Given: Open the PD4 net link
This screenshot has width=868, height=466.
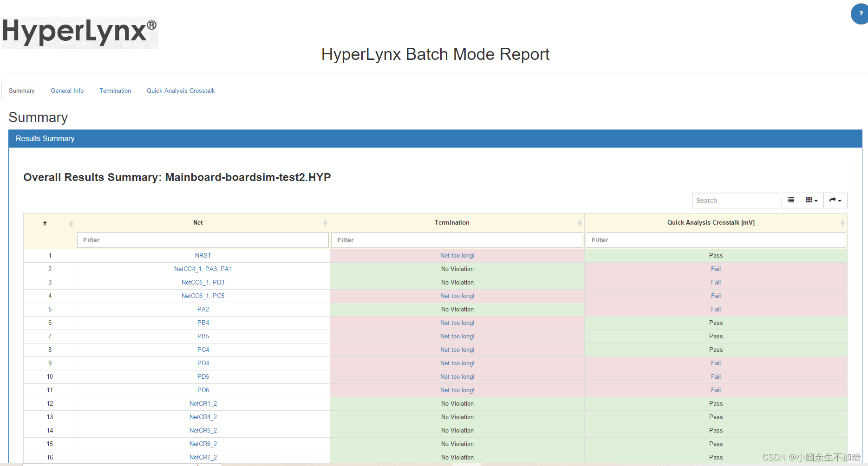Looking at the screenshot, I should tap(203, 363).
